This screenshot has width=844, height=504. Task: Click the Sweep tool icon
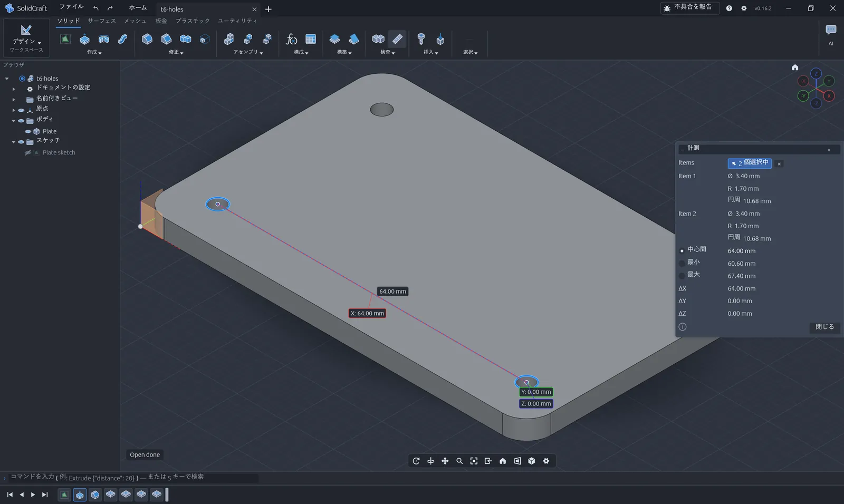click(122, 39)
